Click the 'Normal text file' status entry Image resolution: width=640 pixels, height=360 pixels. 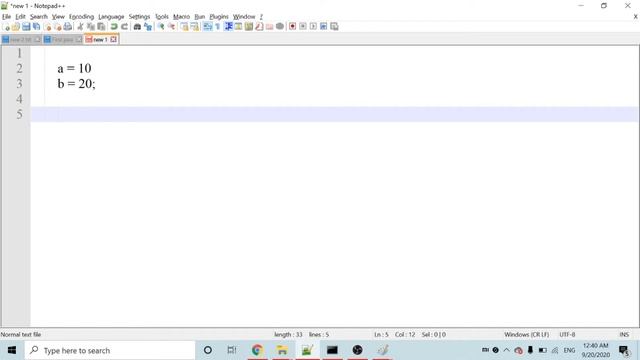click(21, 335)
